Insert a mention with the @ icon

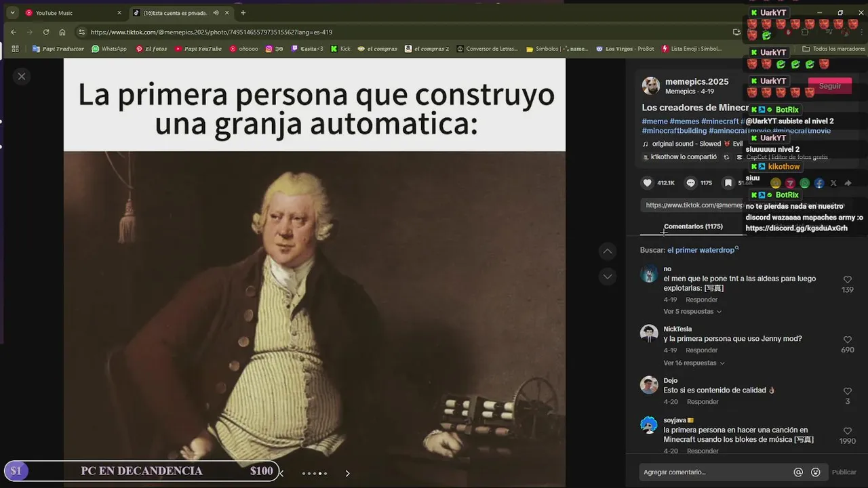(798, 472)
